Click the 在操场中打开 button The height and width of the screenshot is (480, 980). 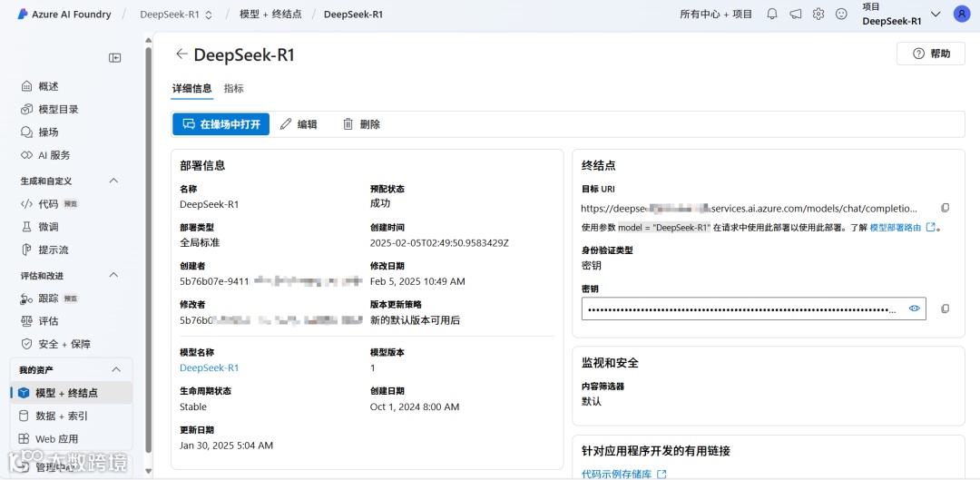(220, 124)
